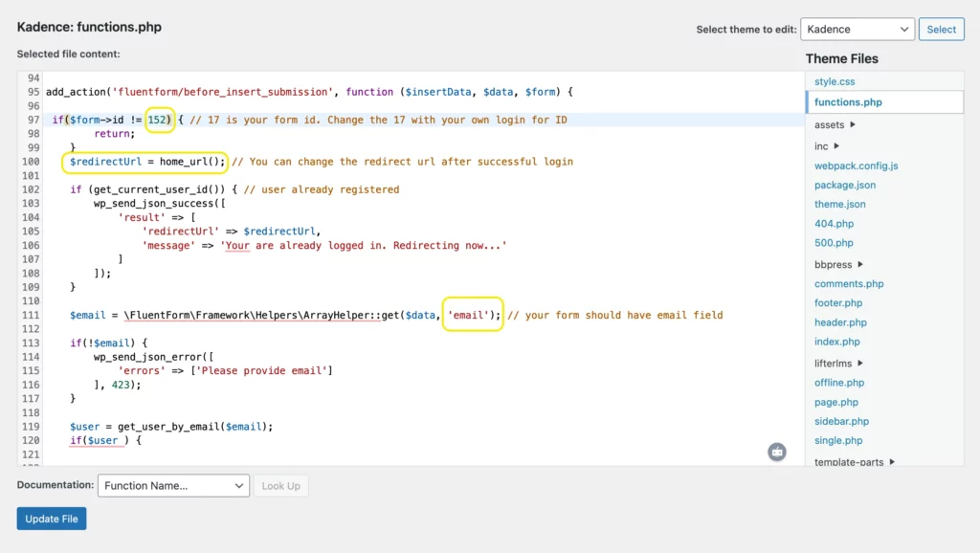Screen dimensions: 980x553
Task: Click the 'email' string on line 111
Action: 468,315
